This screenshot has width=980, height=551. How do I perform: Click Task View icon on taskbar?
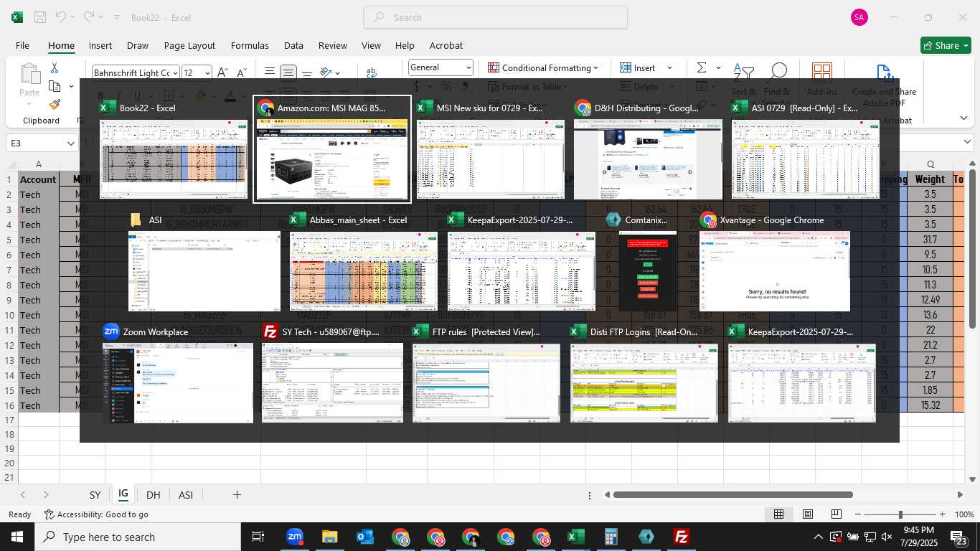pyautogui.click(x=258, y=537)
